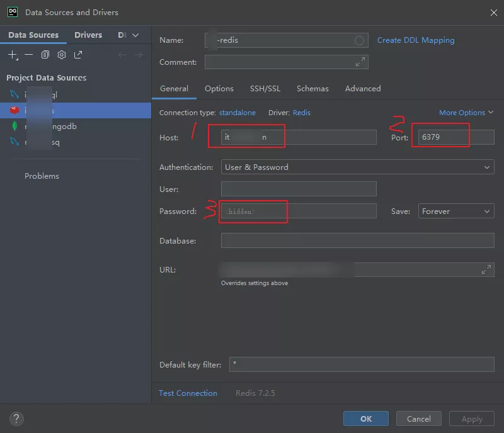Click the Redis driver link

point(302,113)
